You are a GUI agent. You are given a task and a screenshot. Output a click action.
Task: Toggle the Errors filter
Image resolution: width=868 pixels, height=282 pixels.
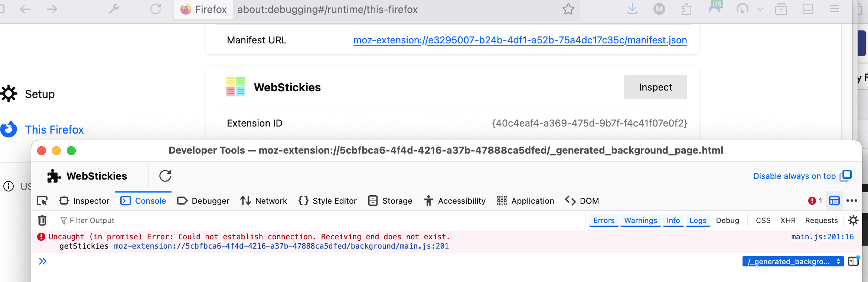point(604,220)
